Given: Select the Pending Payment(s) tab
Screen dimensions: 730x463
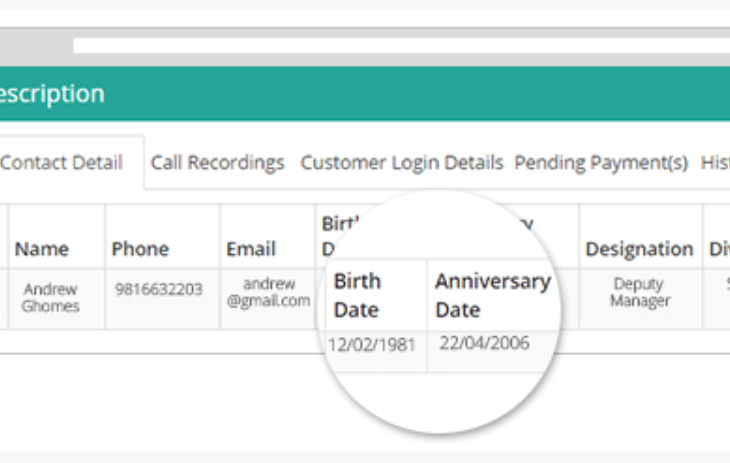Looking at the screenshot, I should 601,163.
